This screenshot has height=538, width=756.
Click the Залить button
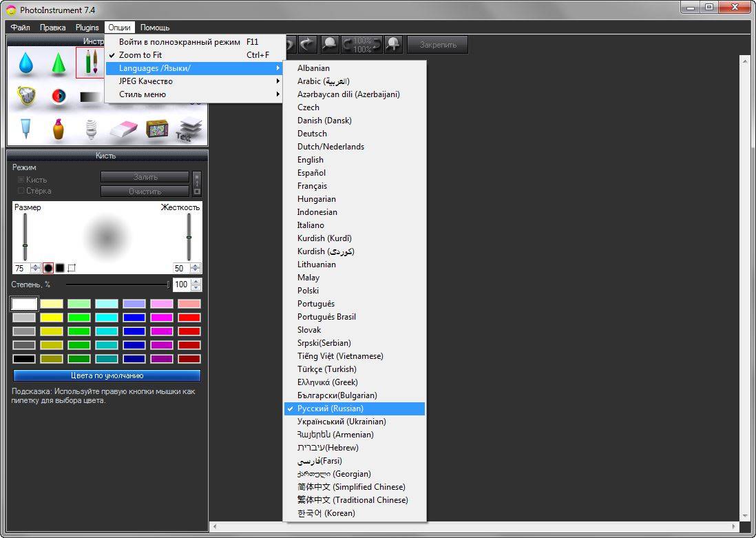[x=145, y=177]
